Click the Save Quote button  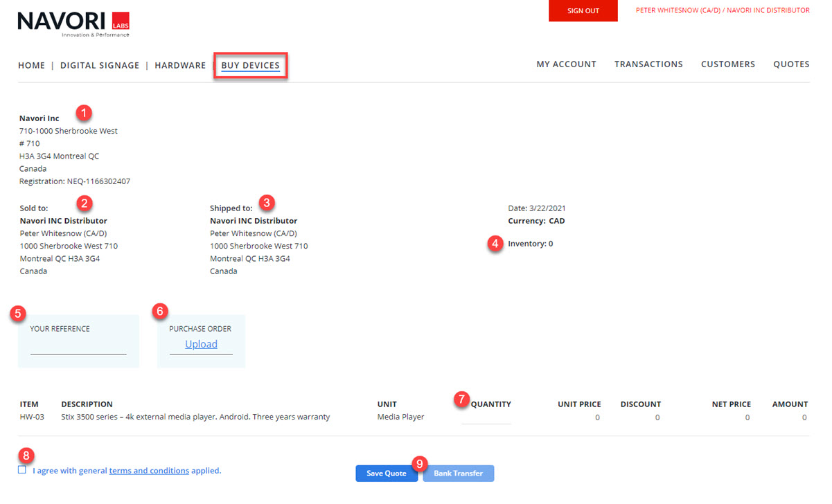pos(387,474)
